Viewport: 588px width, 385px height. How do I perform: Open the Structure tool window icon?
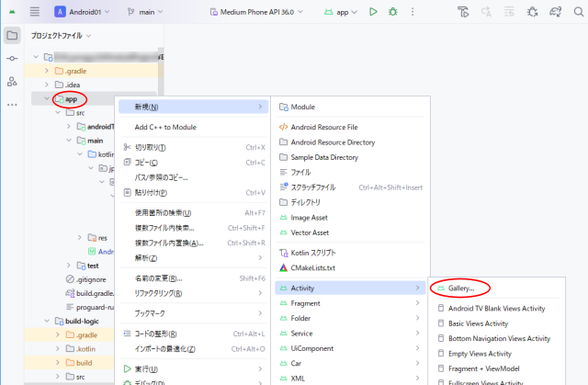(12, 82)
